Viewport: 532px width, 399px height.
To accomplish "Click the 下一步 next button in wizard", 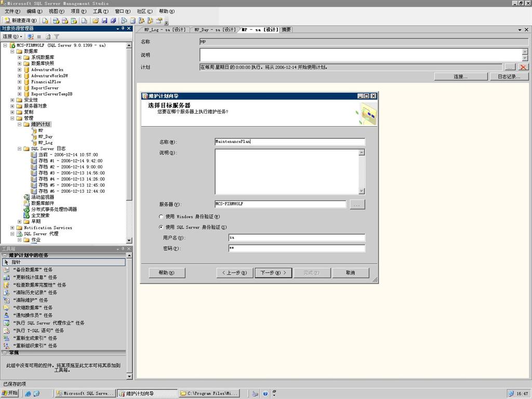I will point(273,272).
